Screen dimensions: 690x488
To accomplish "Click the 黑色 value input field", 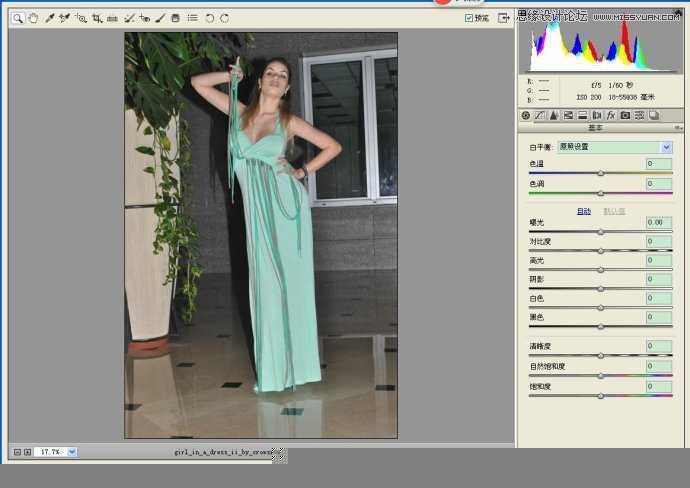I will click(x=659, y=317).
